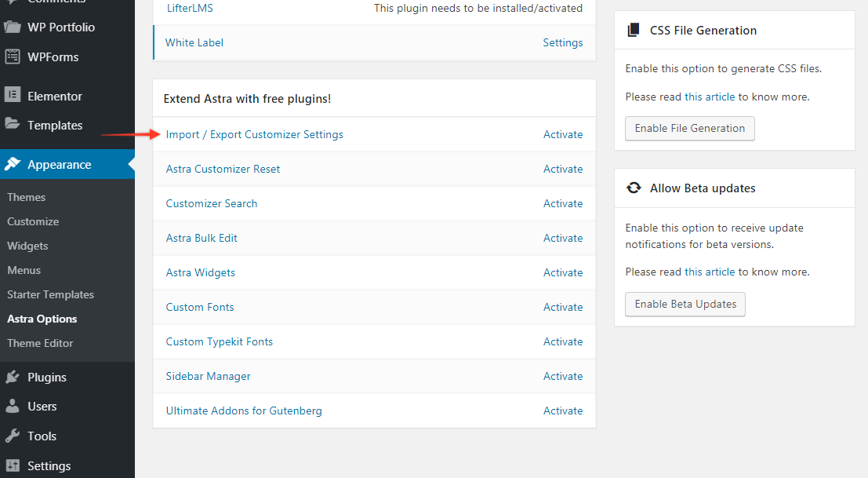This screenshot has width=868, height=478.
Task: Click 'Enable this option to generate CSS files.' text
Action: [724, 69]
